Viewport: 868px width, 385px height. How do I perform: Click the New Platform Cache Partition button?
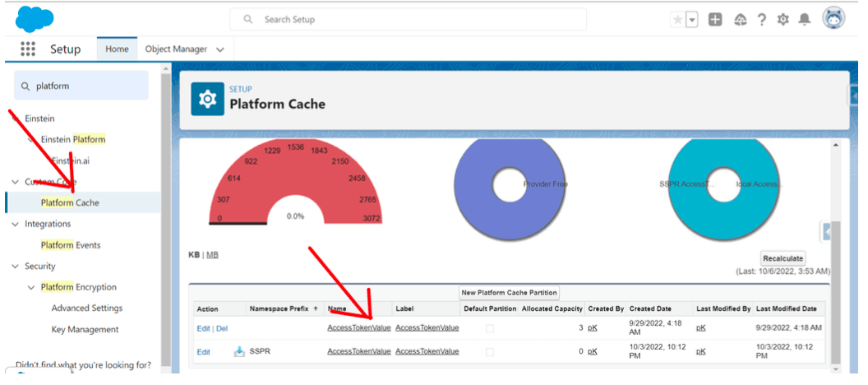tap(508, 292)
